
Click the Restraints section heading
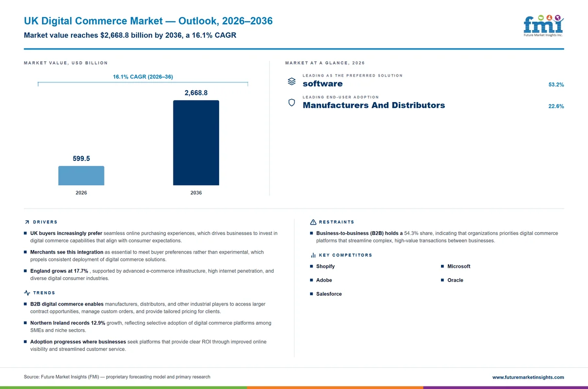pos(336,222)
